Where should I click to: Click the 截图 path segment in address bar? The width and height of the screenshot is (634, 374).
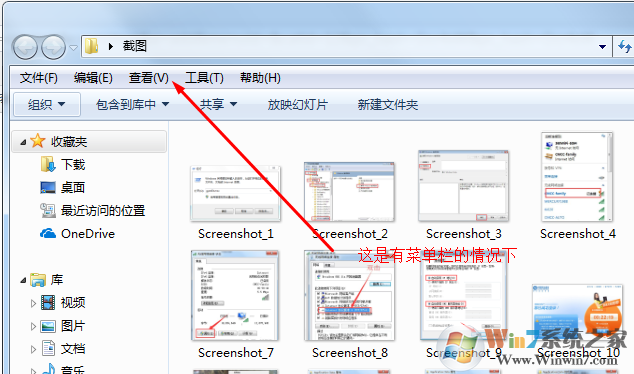[135, 46]
